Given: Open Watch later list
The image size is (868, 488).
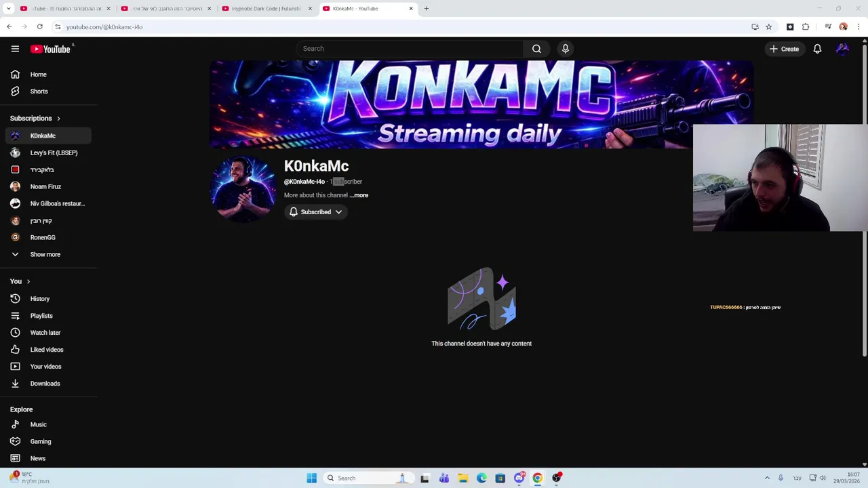Looking at the screenshot, I should [x=48, y=333].
